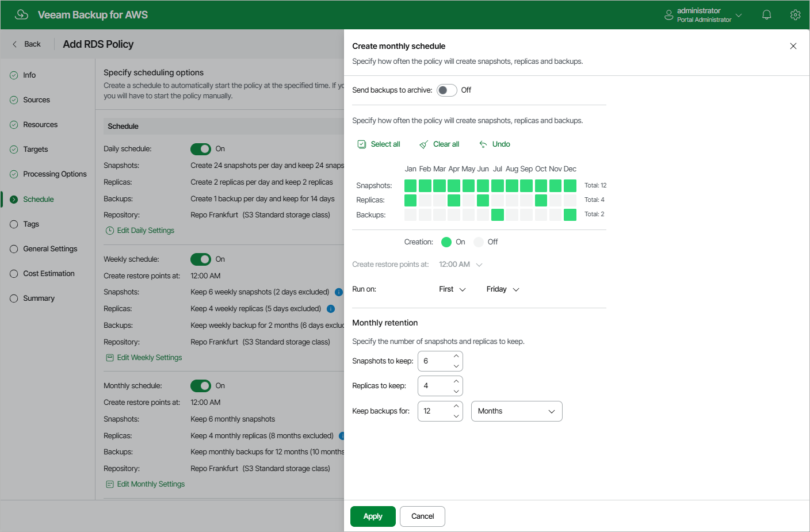Toggle the Replicas cell for February
Image resolution: width=810 pixels, height=532 pixels.
(x=425, y=200)
